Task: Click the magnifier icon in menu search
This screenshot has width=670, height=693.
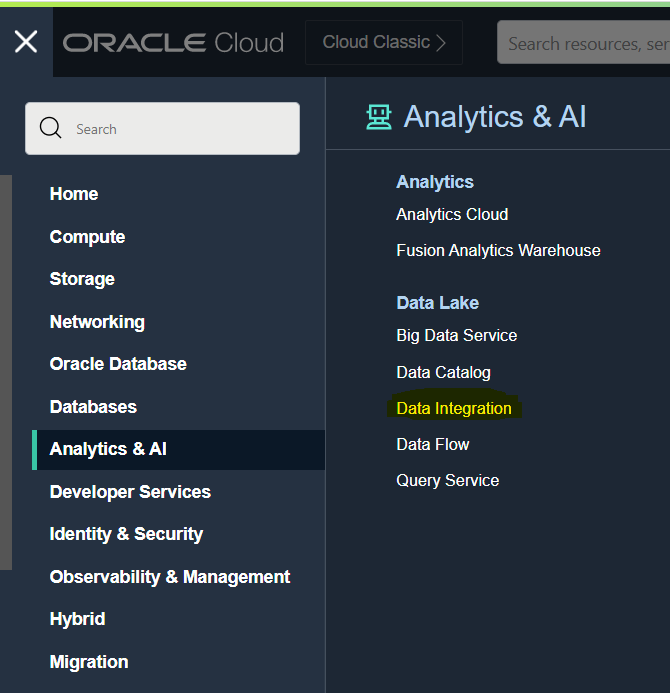Action: 50,129
